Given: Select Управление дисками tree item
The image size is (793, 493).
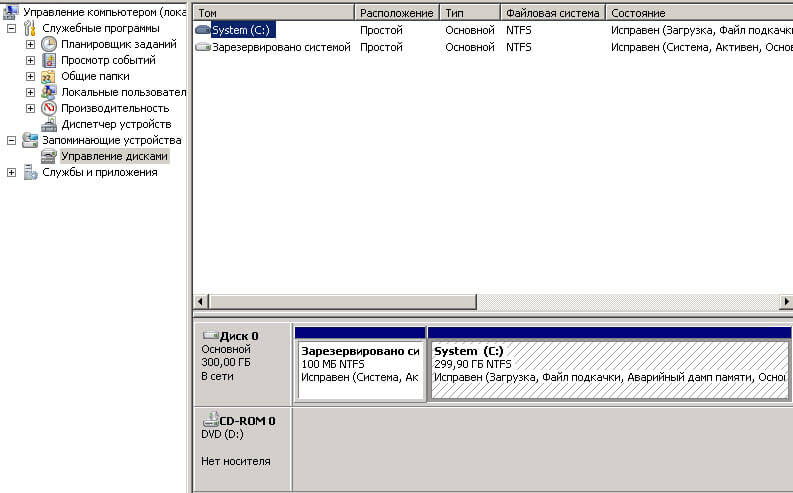Looking at the screenshot, I should coord(114,156).
